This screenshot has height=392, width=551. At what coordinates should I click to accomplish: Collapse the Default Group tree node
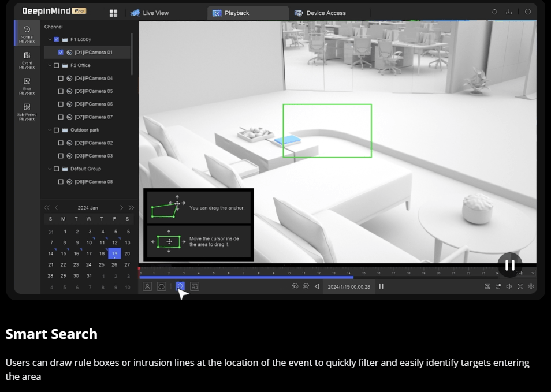tap(50, 169)
